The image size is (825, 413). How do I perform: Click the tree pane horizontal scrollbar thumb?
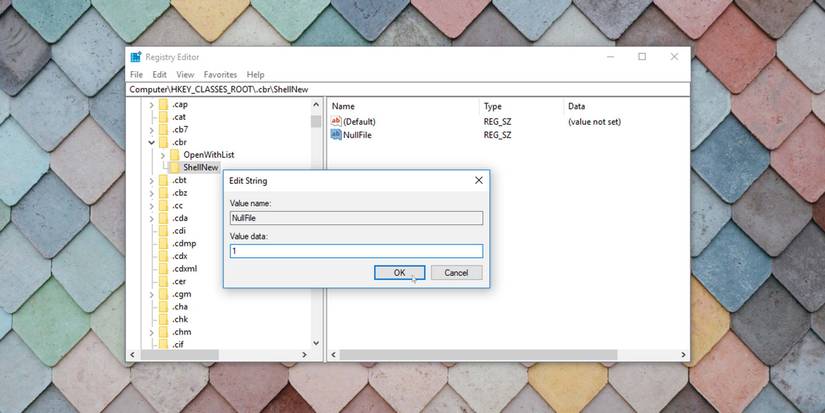pyautogui.click(x=180, y=355)
